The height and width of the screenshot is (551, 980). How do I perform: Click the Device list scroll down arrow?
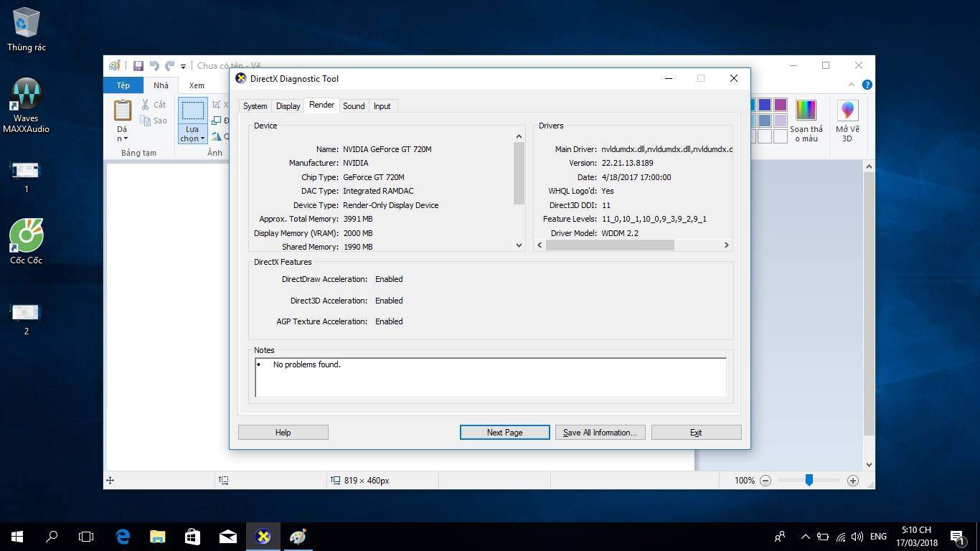coord(519,245)
